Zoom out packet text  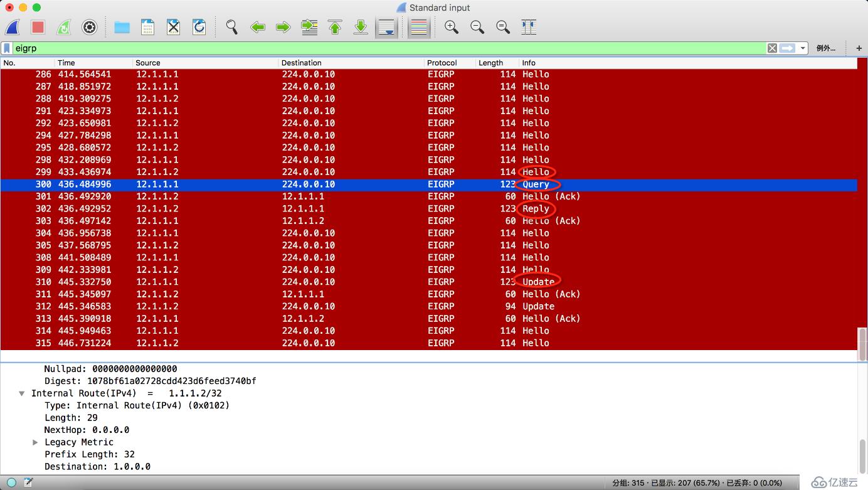tap(477, 27)
